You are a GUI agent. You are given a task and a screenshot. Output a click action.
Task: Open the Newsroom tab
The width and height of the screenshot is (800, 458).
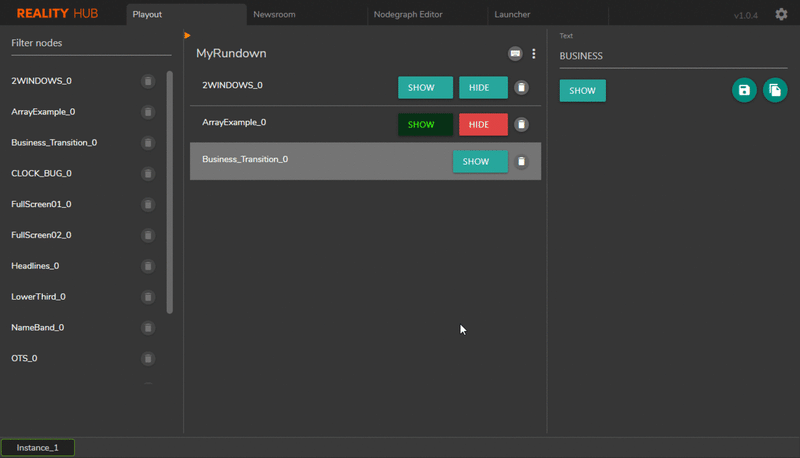tap(307, 14)
